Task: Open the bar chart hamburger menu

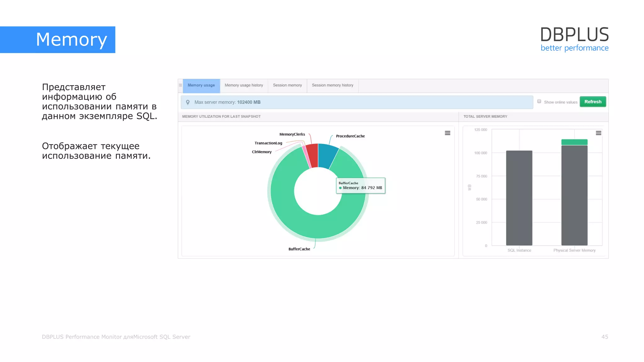Action: pos(598,133)
